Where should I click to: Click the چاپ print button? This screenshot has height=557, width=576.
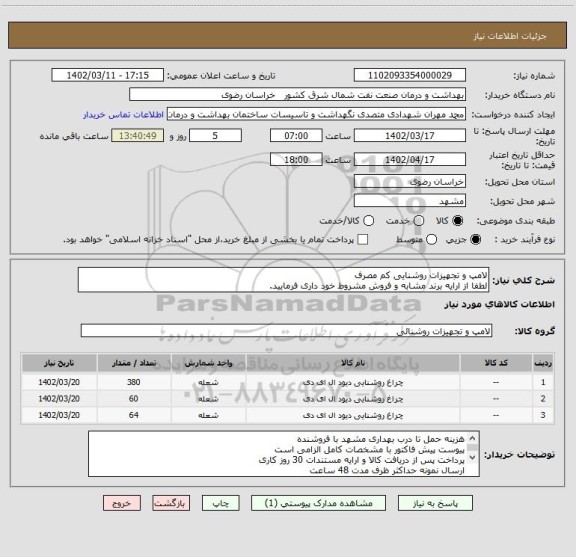(221, 503)
